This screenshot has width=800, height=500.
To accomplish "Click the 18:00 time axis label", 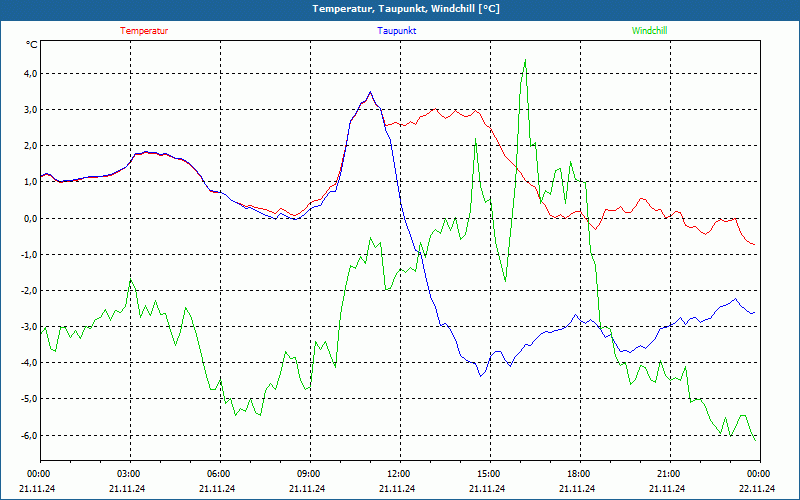I will pyautogui.click(x=580, y=473).
